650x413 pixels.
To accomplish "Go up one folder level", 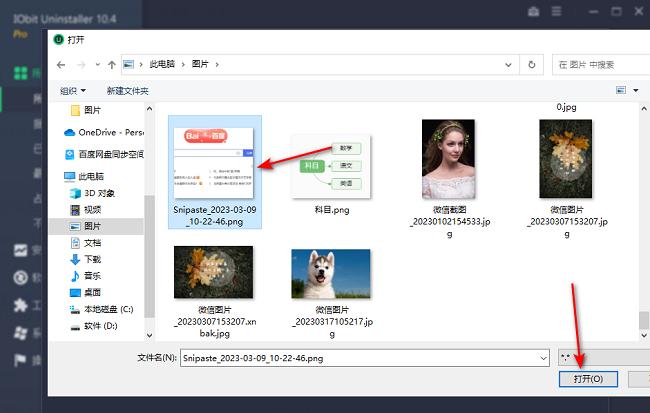I will click(x=106, y=64).
